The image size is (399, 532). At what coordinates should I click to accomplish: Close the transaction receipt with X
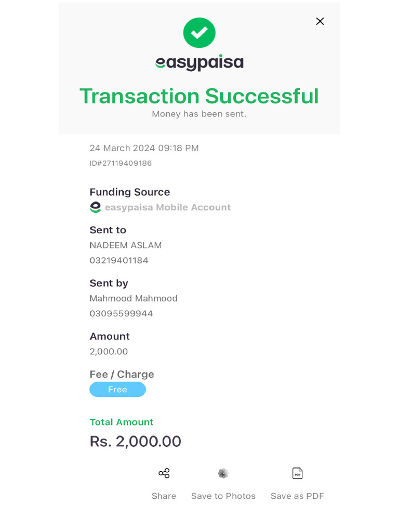coord(320,21)
